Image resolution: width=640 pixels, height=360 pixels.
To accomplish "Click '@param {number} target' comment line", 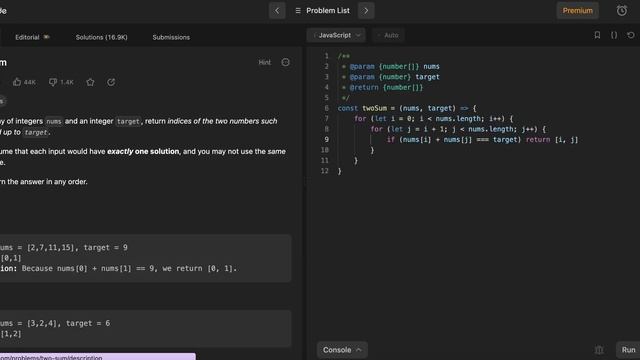I will (x=394, y=77).
